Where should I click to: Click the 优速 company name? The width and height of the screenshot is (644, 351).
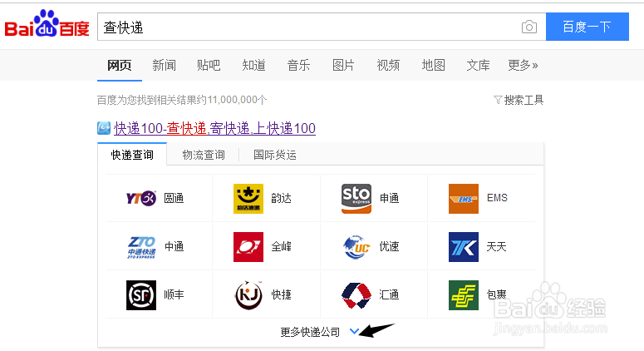[x=389, y=246]
